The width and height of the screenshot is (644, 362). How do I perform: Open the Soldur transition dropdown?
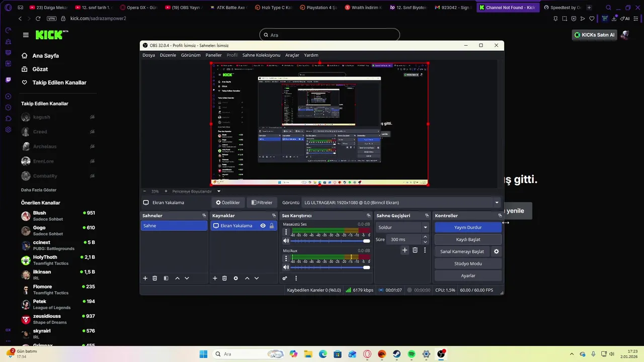coord(403,227)
